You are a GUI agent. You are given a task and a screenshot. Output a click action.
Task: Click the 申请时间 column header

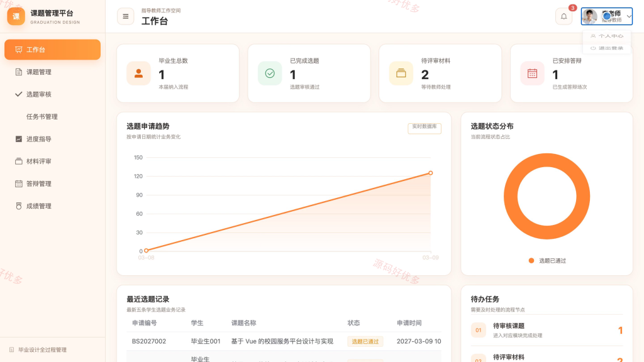pyautogui.click(x=409, y=323)
